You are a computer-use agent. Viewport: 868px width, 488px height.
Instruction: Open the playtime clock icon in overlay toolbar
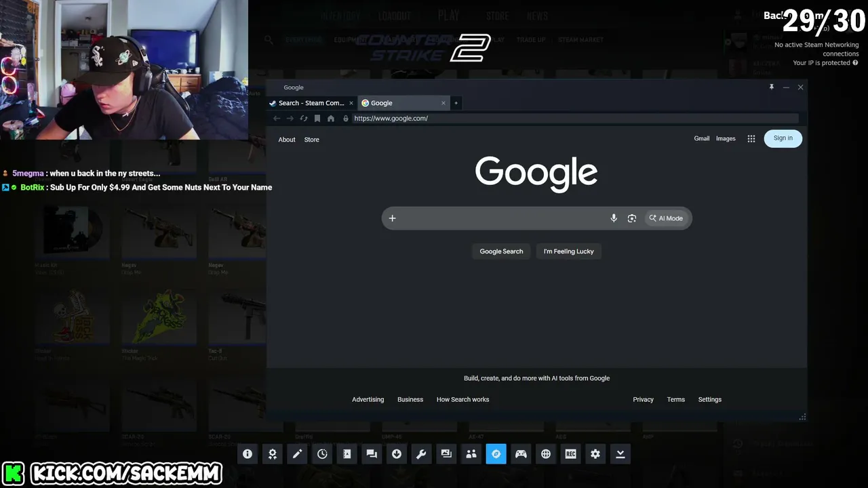(x=322, y=454)
